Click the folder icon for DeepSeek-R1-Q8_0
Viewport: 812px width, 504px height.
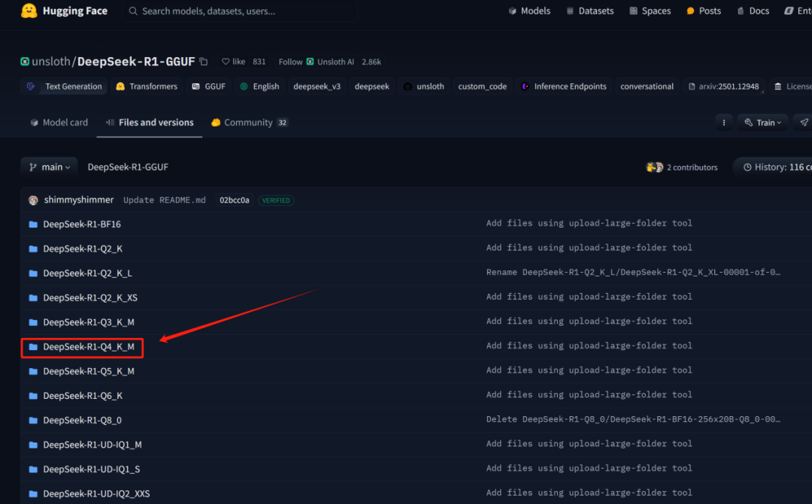[x=33, y=420]
